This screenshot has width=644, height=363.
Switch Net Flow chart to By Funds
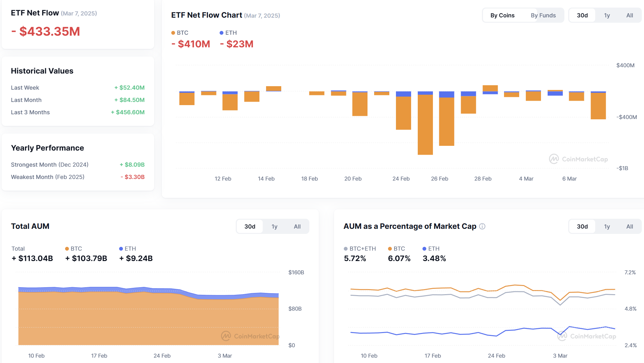tap(543, 15)
